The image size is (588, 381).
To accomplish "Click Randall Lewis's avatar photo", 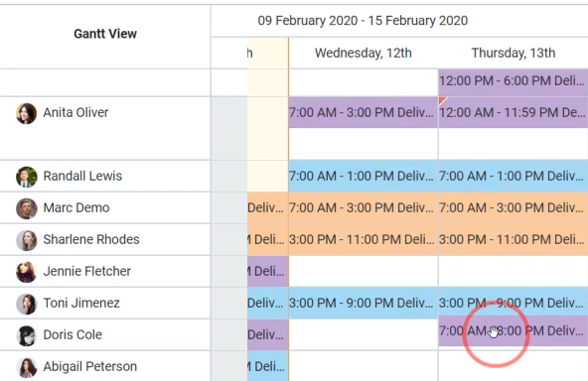I will pos(26,177).
